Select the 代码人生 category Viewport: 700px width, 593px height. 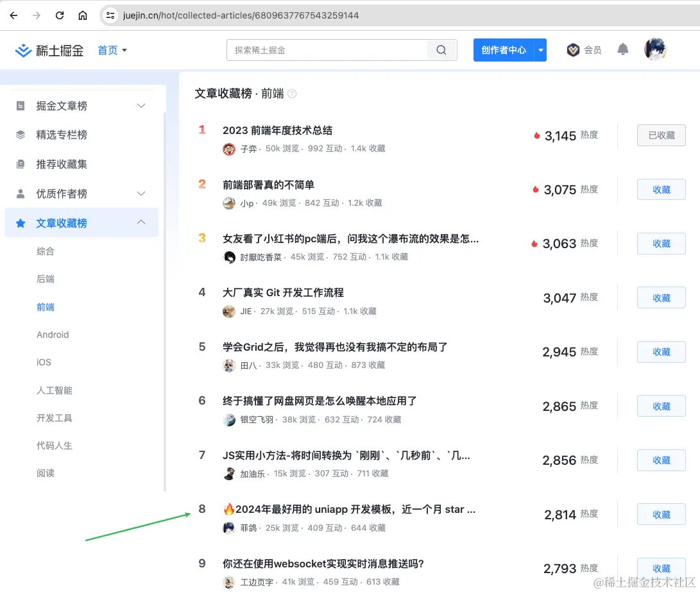54,446
